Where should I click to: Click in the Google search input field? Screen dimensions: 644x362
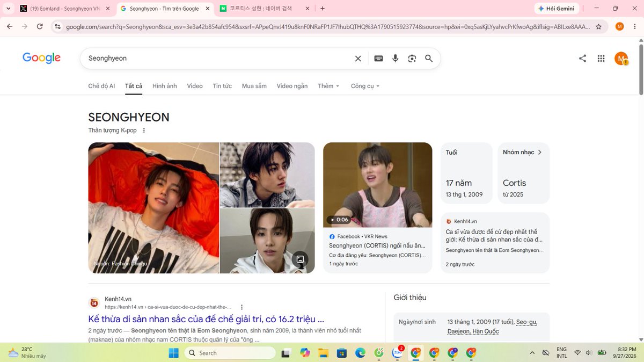pos(217,59)
